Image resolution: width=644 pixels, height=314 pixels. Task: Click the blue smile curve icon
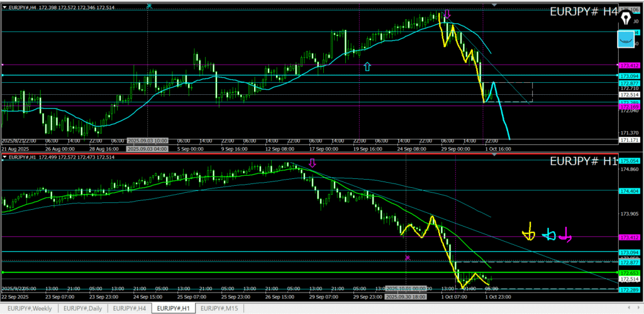click(x=626, y=40)
